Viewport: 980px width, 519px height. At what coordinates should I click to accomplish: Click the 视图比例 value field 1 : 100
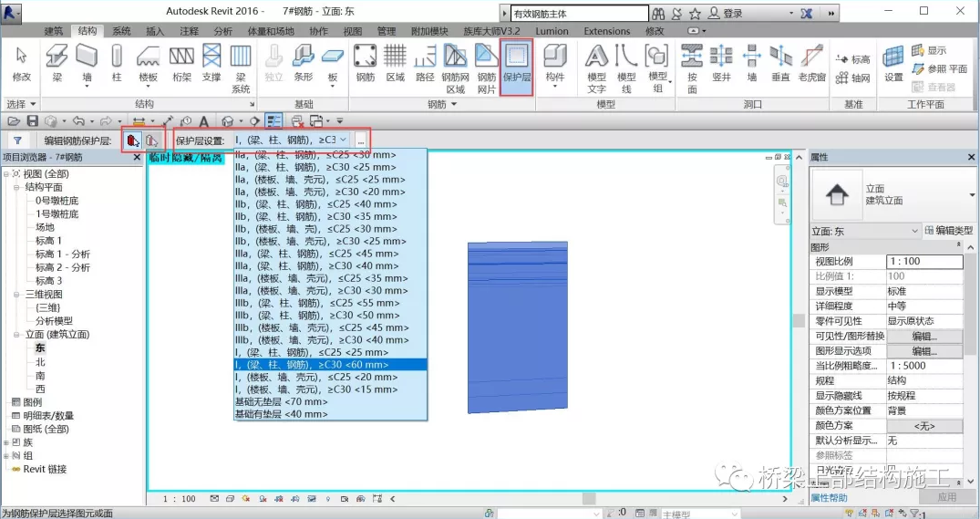(923, 261)
